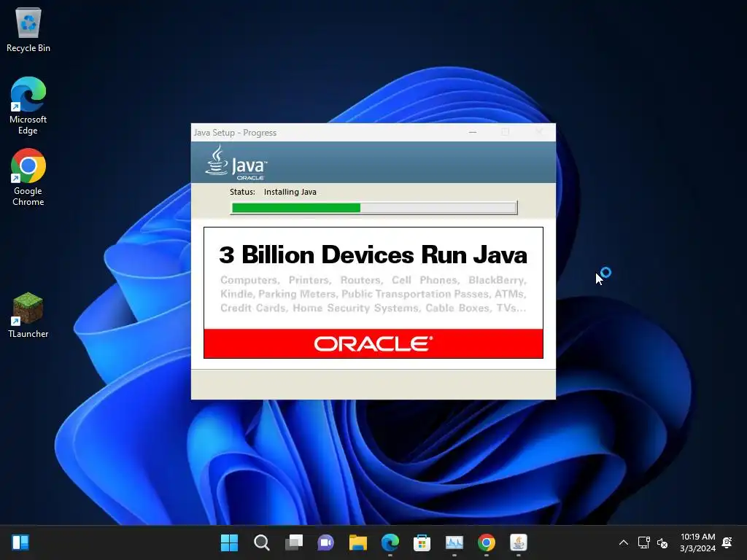Click the Java installation progress bar
Screen dimensions: 747x560
(x=373, y=208)
